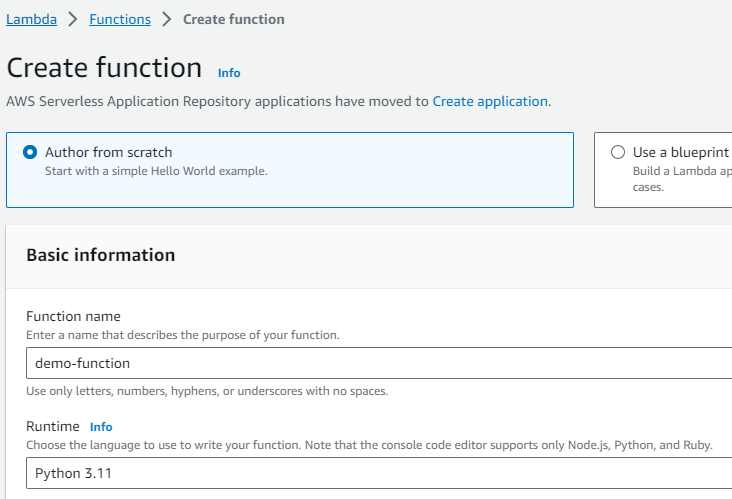Select the Author from scratch radio button
The height and width of the screenshot is (499, 732).
pos(30,153)
